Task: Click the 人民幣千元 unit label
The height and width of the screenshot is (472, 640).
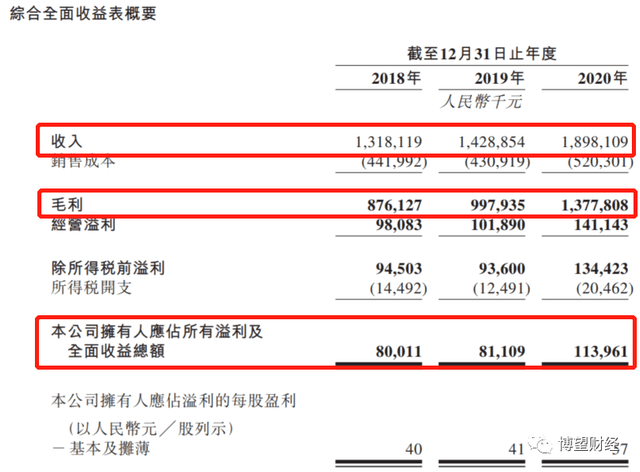Action: pos(482,102)
